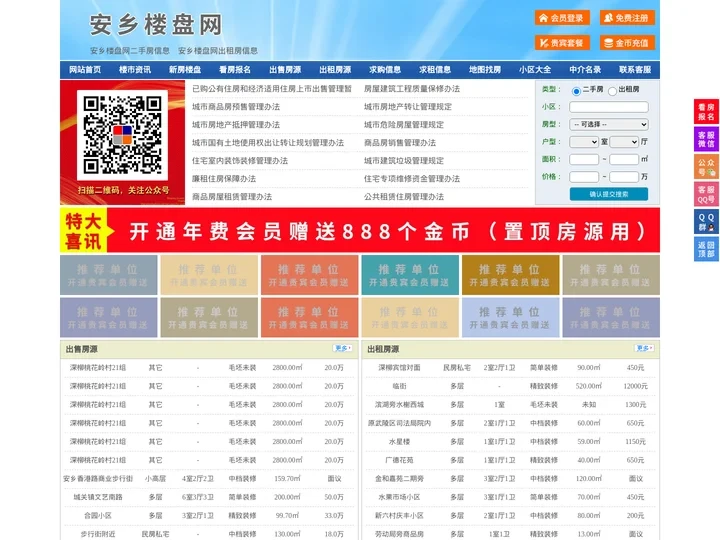This screenshot has width=720, height=540.
Task: Open the 水星楼 rental listing
Action: [x=399, y=441]
